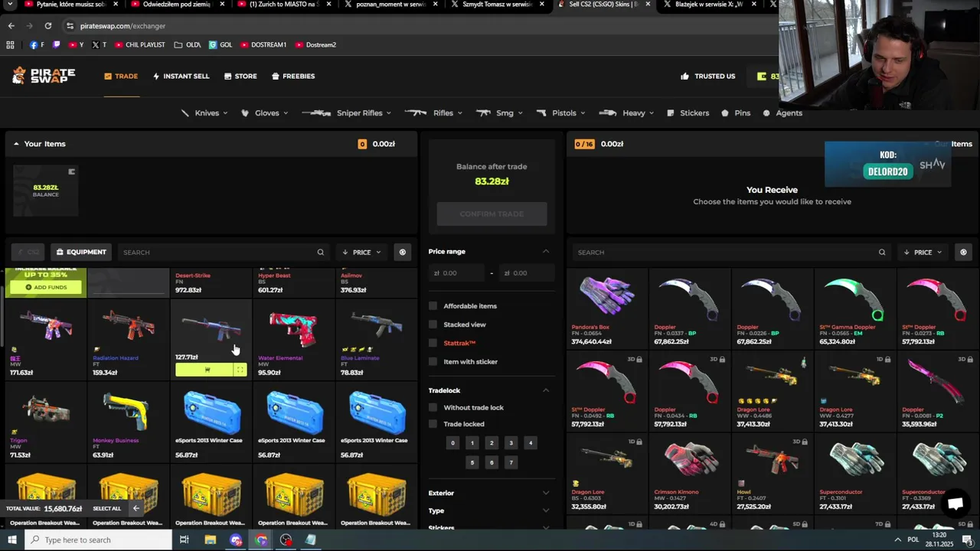Select trade lock day 0
Screen dimensions: 980x551
pyautogui.click(x=452, y=443)
